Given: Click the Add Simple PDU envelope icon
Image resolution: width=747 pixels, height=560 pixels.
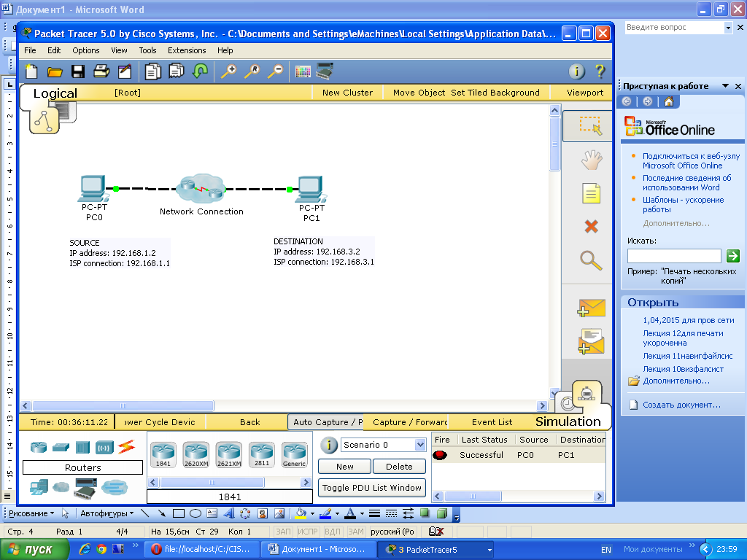Looking at the screenshot, I should [x=591, y=308].
